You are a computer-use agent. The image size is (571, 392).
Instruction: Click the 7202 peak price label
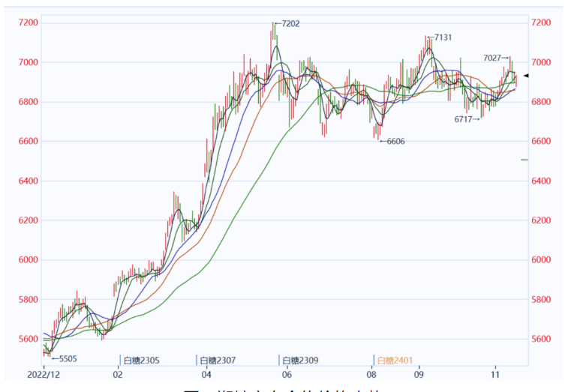[290, 24]
